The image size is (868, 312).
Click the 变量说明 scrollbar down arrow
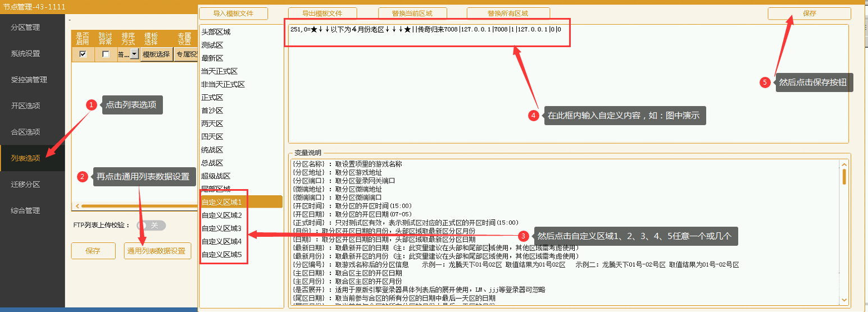(x=844, y=300)
